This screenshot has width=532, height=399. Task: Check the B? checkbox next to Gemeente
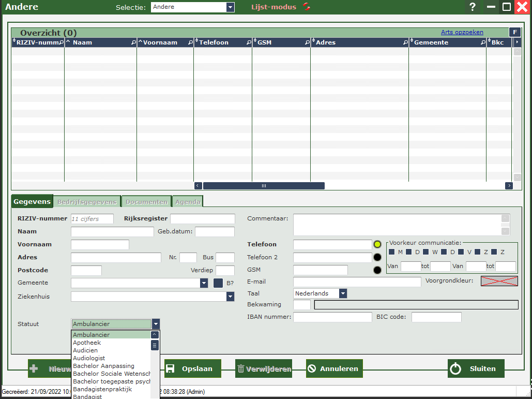(218, 283)
